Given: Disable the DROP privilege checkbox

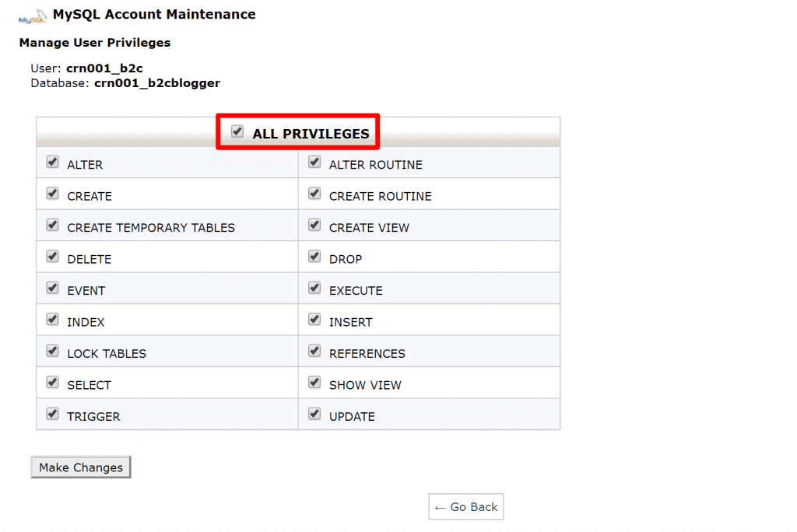Looking at the screenshot, I should coord(314,257).
